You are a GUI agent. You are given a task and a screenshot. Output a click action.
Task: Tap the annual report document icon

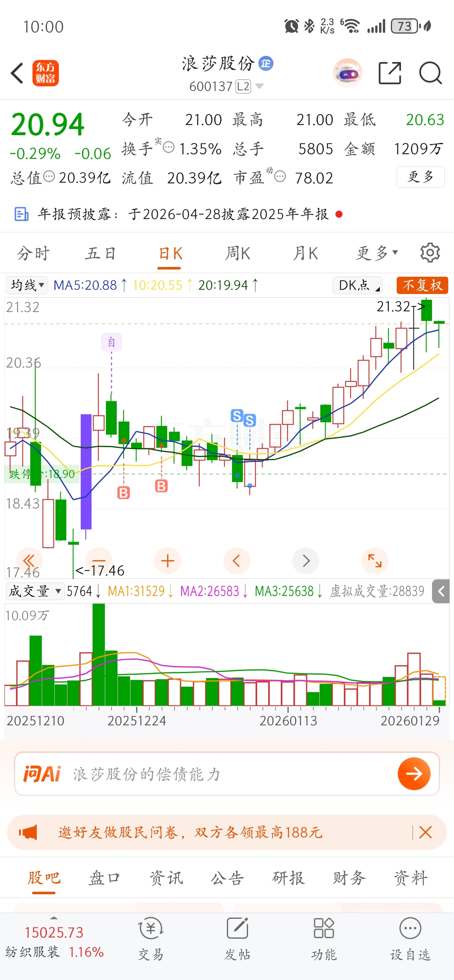21,214
